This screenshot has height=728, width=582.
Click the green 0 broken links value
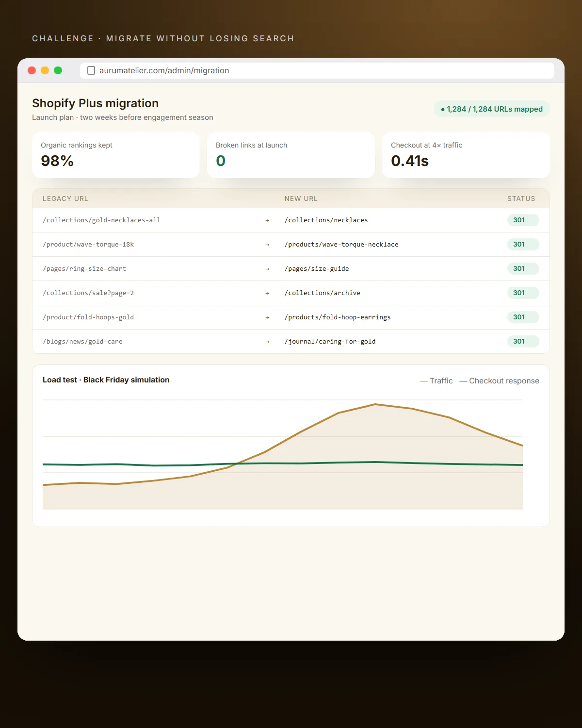click(221, 161)
